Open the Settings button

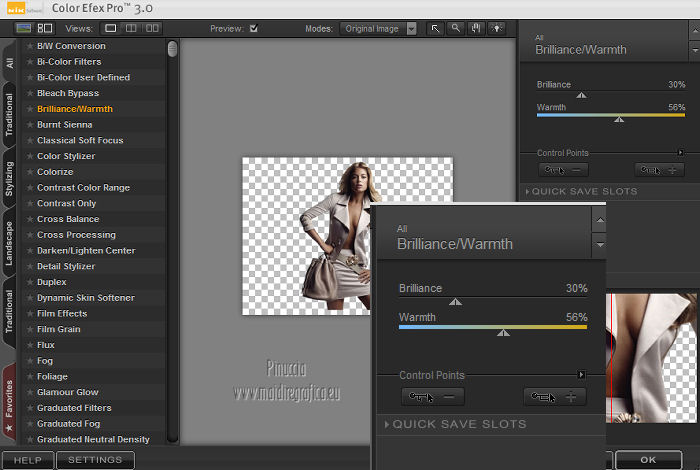pyautogui.click(x=95, y=460)
